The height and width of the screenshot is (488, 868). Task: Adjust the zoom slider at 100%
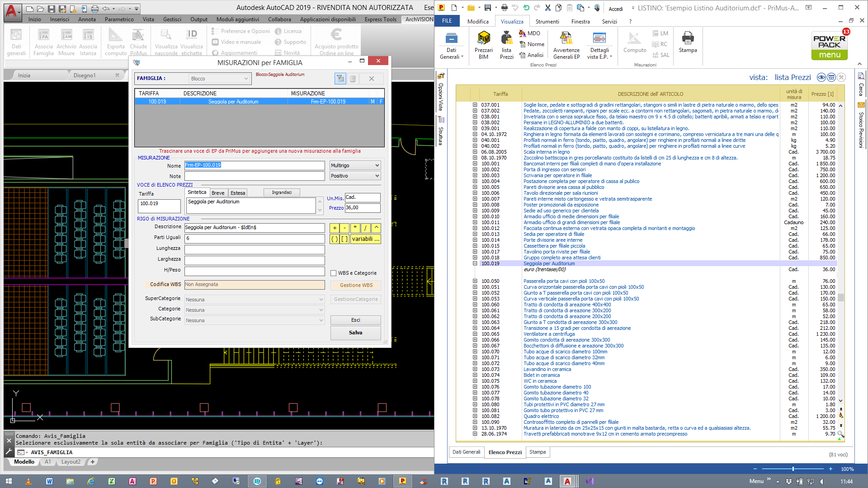coord(793,469)
